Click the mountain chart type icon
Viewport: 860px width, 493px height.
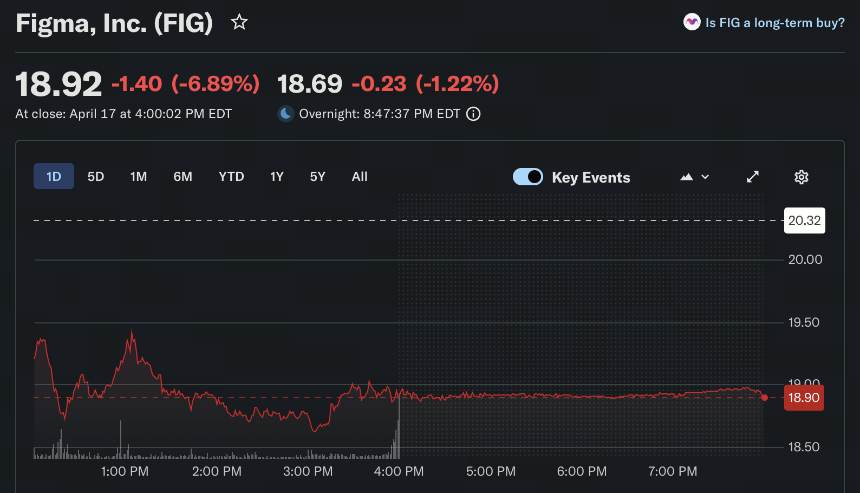click(687, 177)
